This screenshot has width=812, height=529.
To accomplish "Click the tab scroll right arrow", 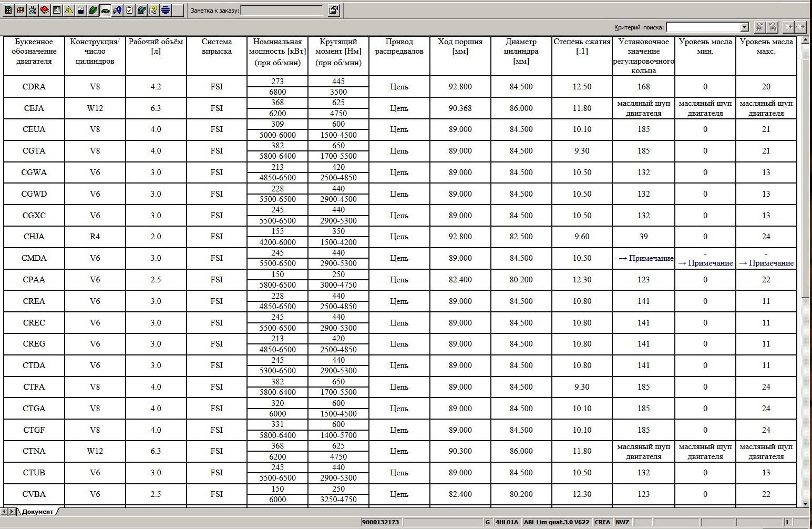I will (12, 511).
